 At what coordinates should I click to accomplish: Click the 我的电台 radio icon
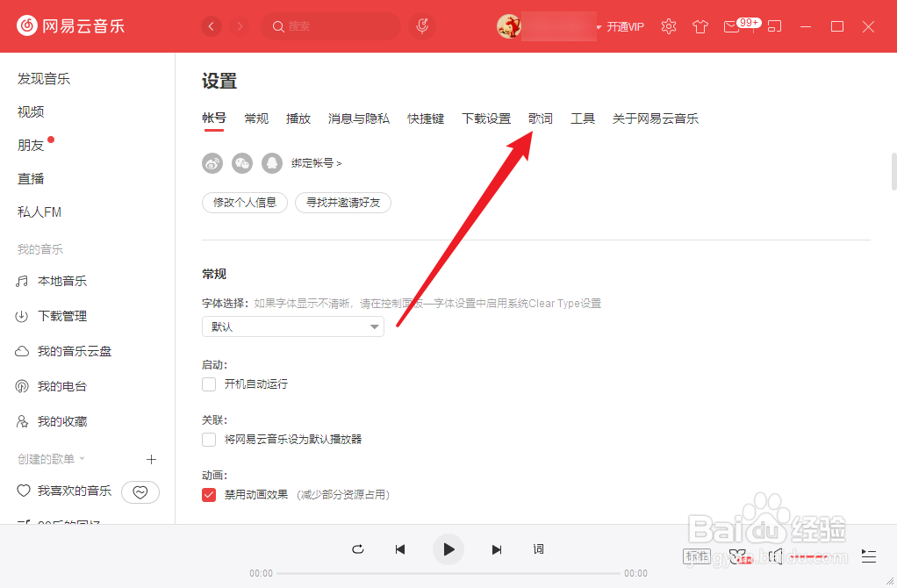(x=22, y=387)
